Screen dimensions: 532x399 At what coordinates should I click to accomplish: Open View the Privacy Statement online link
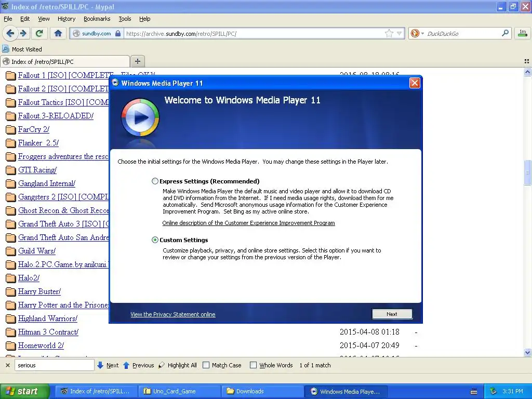[172, 314]
